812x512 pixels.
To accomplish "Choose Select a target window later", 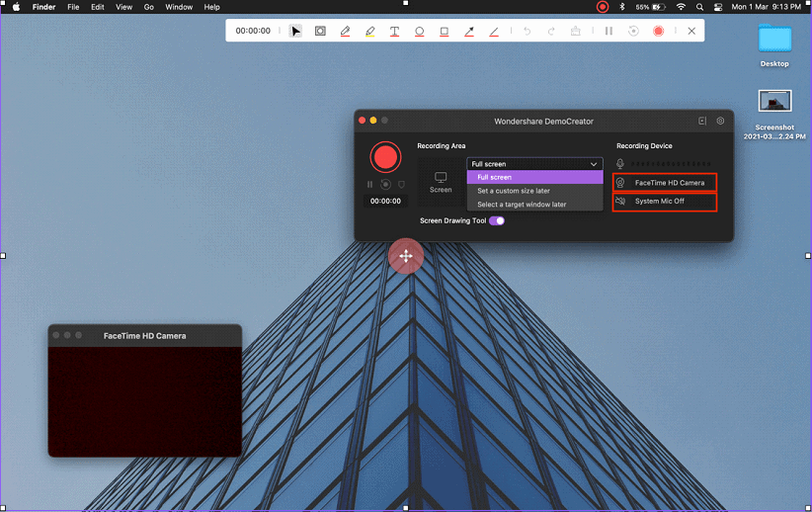I will 535,205.
